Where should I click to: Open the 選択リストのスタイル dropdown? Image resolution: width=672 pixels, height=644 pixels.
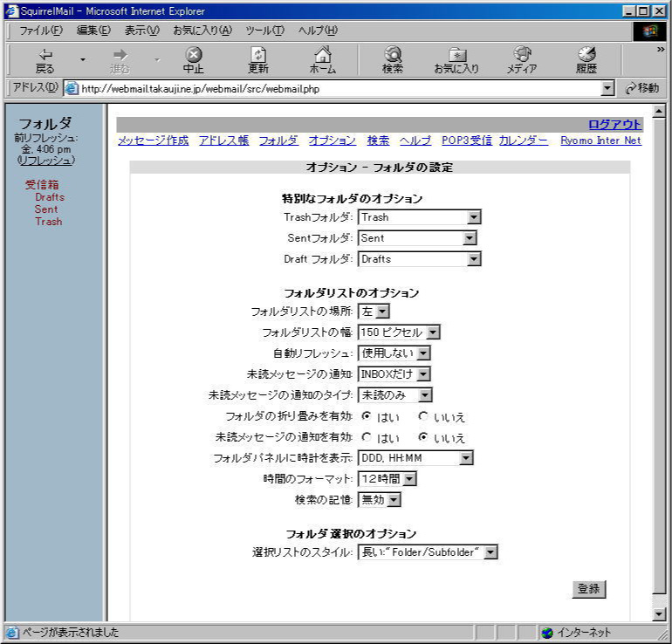pos(428,552)
